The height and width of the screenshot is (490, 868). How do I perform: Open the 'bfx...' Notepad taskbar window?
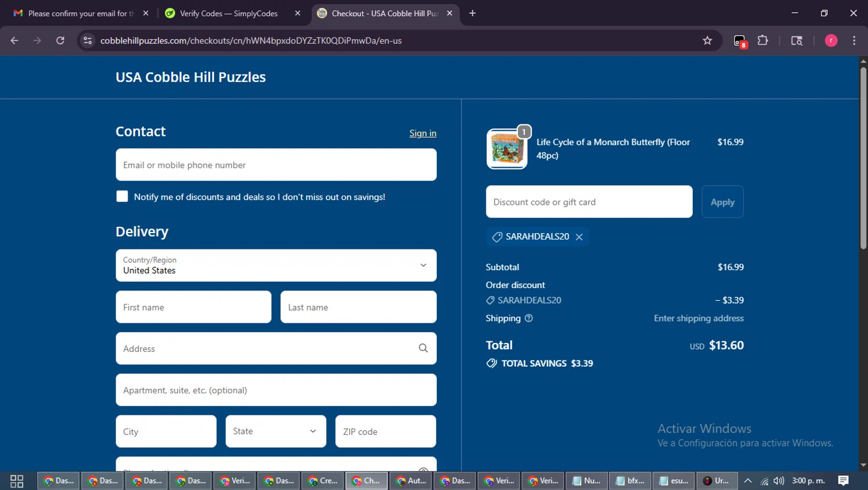coord(630,481)
